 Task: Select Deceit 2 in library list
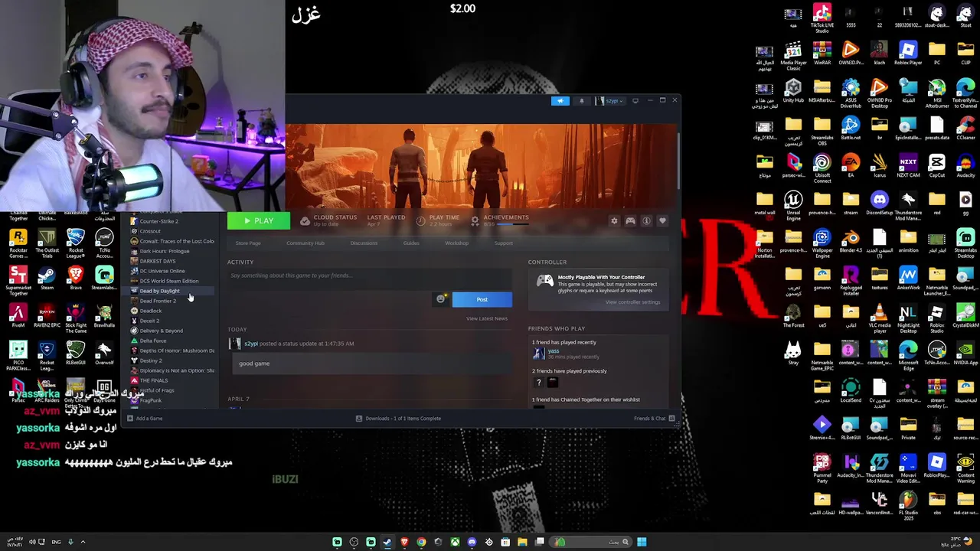click(x=149, y=321)
